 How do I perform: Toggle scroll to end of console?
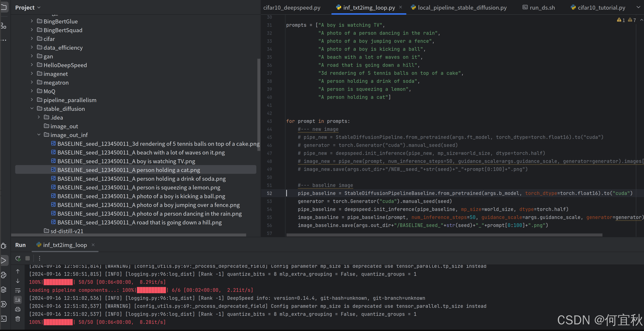[x=18, y=299]
